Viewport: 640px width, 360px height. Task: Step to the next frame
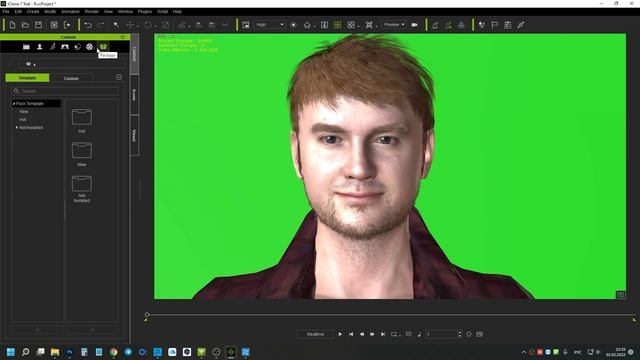click(372, 334)
